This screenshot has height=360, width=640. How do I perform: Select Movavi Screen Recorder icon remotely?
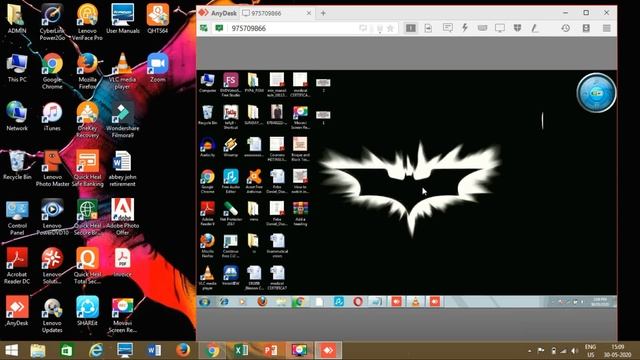click(300, 117)
